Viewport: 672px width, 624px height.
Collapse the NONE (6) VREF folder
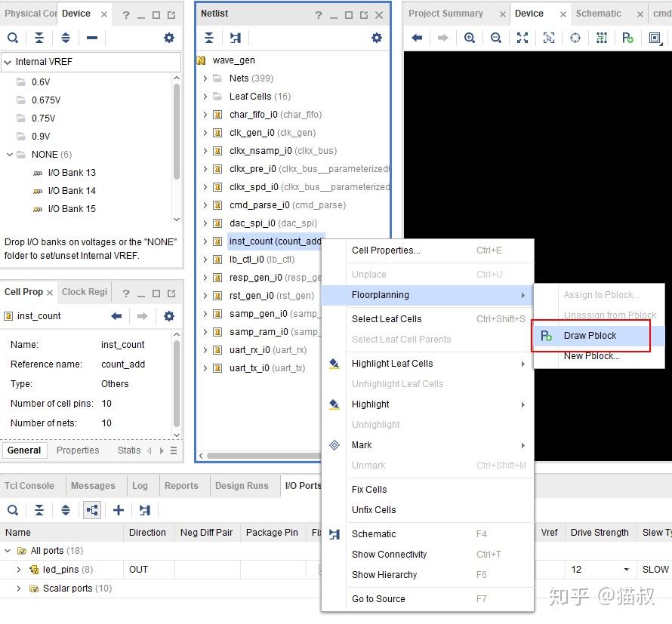click(10, 154)
